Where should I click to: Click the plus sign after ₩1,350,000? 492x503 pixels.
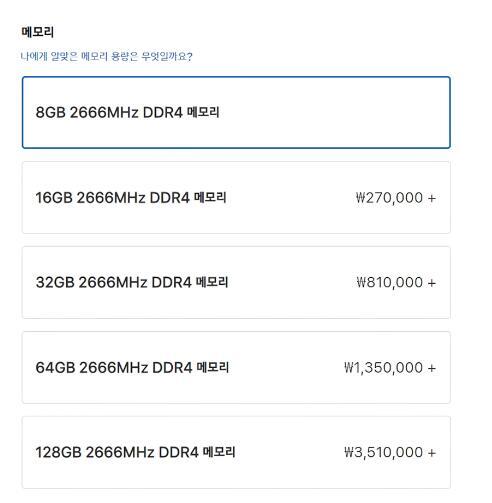coord(432,368)
